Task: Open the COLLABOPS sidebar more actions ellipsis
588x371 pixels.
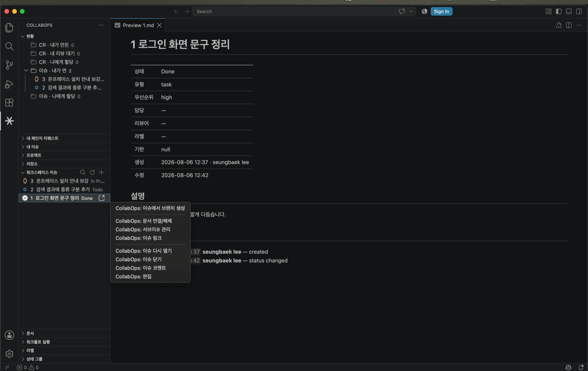Action: pos(101,25)
